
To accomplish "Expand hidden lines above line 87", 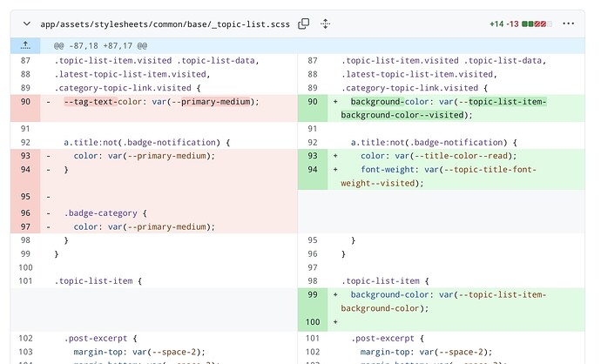I will click(x=25, y=45).
